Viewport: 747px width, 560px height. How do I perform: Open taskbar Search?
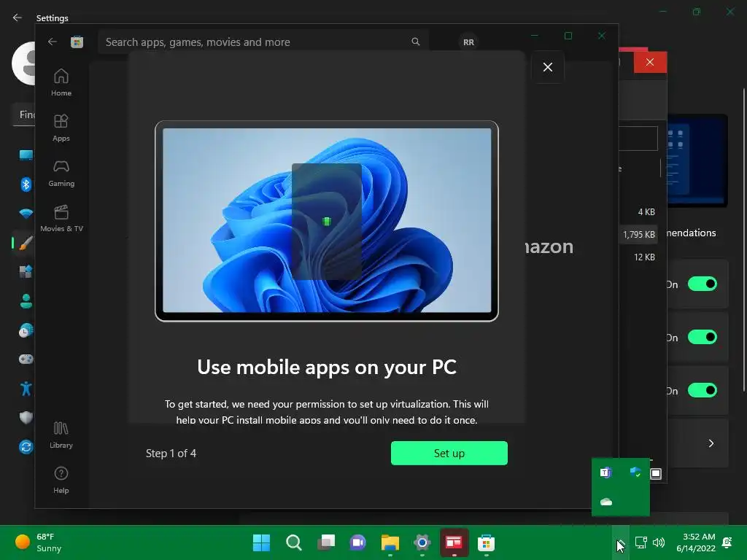[x=293, y=542]
